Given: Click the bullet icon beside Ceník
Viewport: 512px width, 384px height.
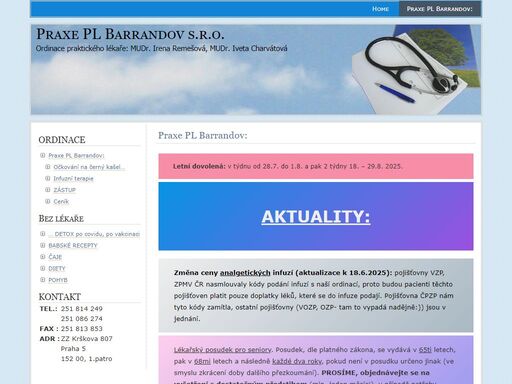Looking at the screenshot, I should point(48,201).
